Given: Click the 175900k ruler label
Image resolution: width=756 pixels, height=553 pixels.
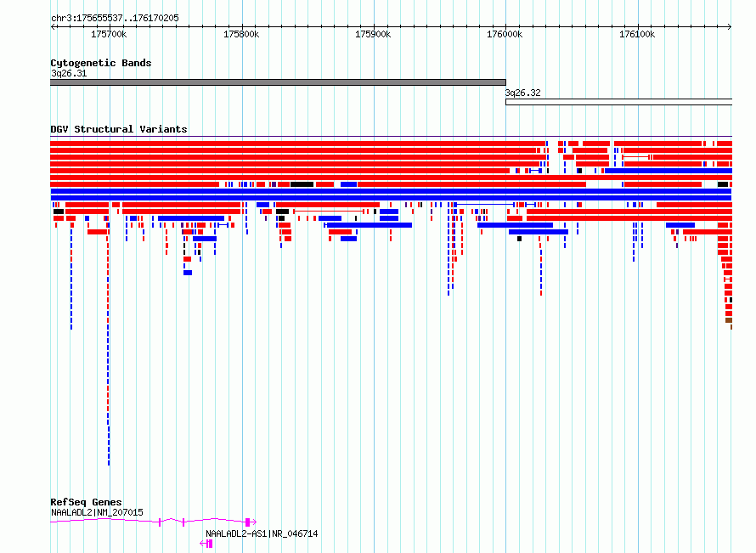Looking at the screenshot, I should (x=373, y=34).
